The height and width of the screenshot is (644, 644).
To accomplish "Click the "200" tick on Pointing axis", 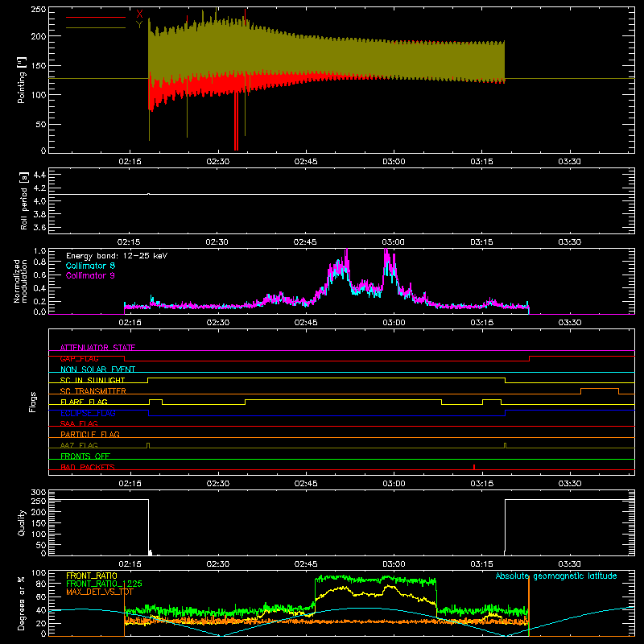I will [38, 36].
